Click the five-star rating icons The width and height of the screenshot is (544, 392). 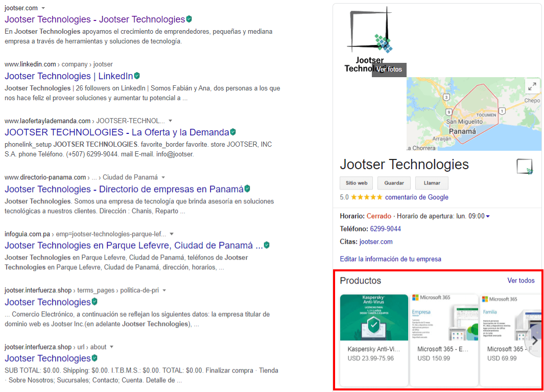click(x=366, y=197)
